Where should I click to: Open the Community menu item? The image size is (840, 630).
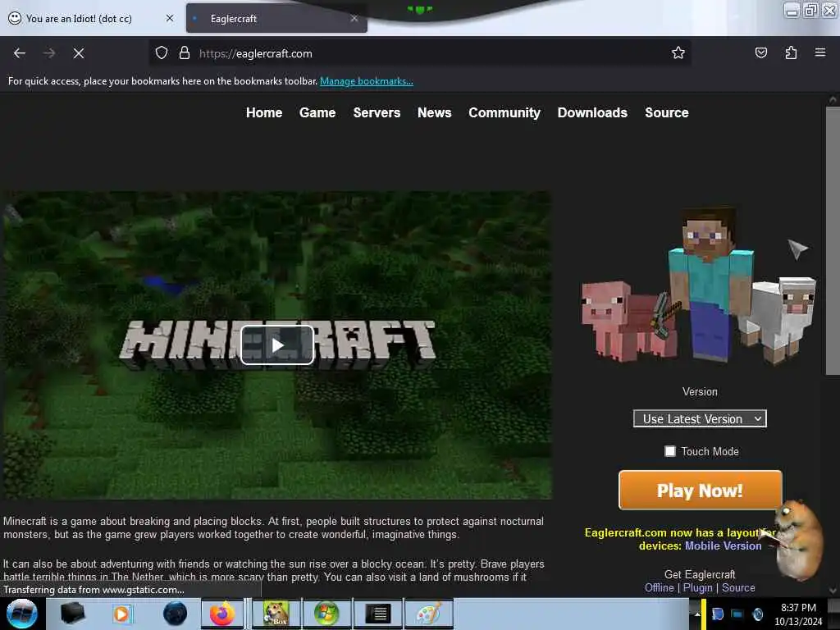coord(504,112)
